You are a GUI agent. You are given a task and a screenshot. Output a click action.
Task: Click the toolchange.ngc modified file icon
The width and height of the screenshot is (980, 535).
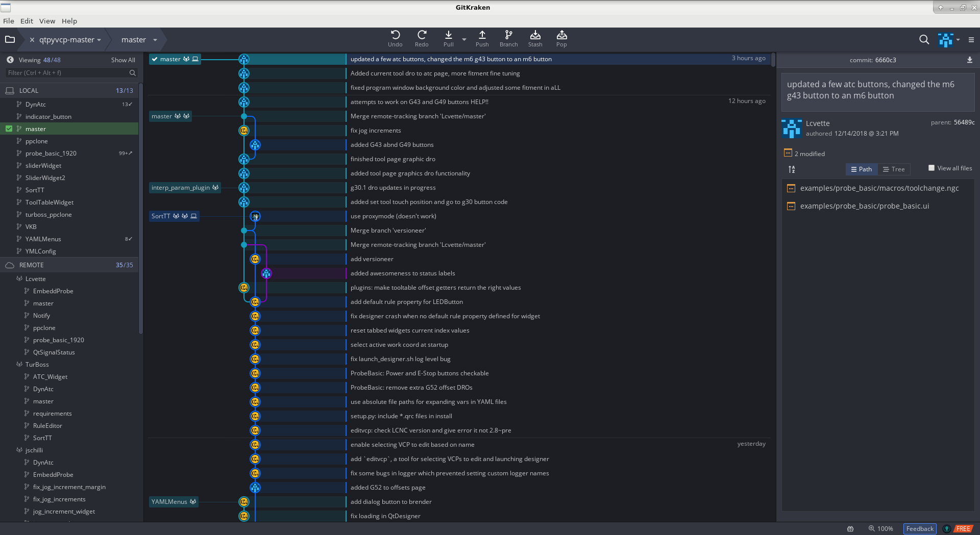pyautogui.click(x=791, y=188)
